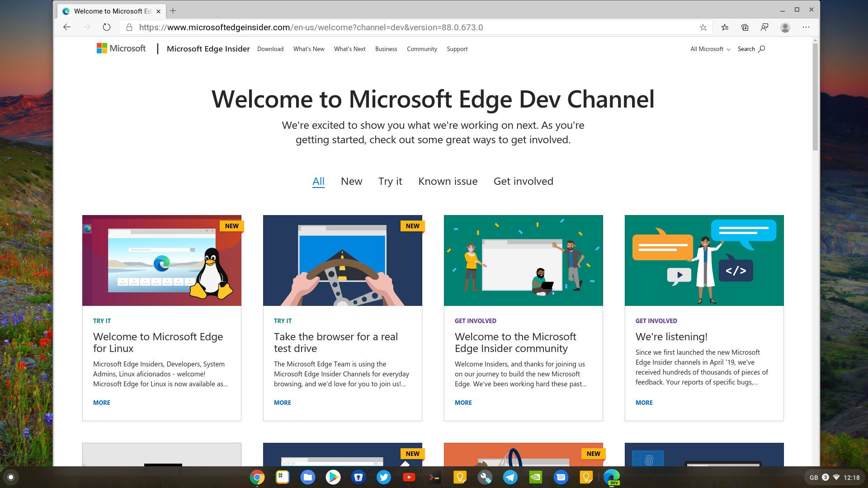Select Download in the site navigation

tap(270, 49)
